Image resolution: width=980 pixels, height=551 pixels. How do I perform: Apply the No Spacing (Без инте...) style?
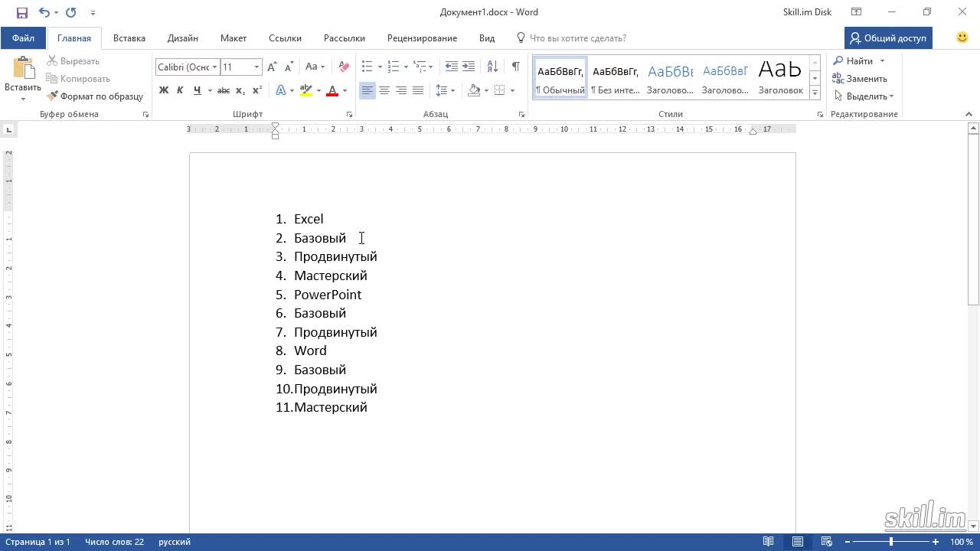coord(616,77)
